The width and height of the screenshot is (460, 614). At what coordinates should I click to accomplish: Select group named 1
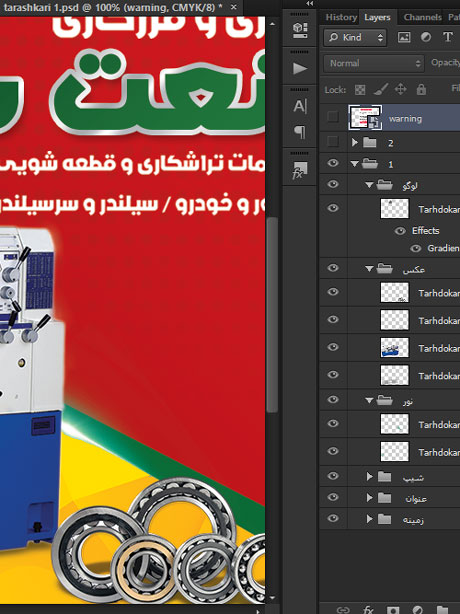(390, 164)
